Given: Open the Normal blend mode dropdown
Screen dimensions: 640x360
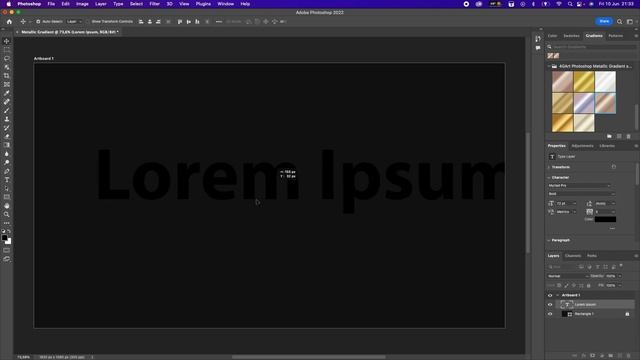Looking at the screenshot, I should point(568,276).
